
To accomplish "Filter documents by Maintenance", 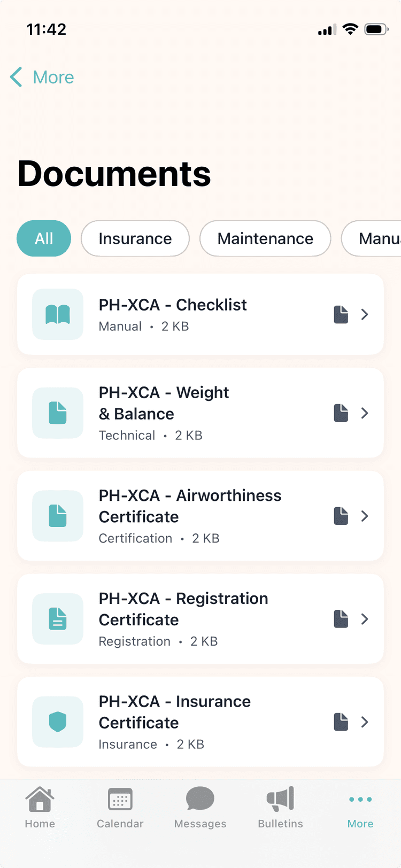I will (265, 238).
